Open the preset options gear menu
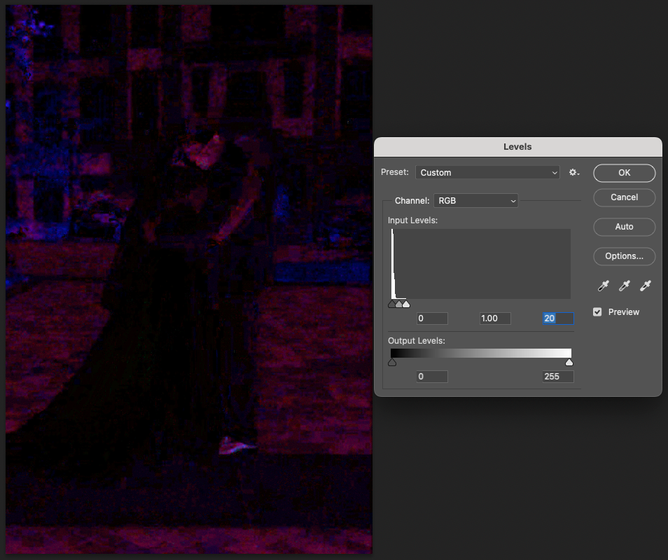Image resolution: width=668 pixels, height=560 pixels. point(574,172)
